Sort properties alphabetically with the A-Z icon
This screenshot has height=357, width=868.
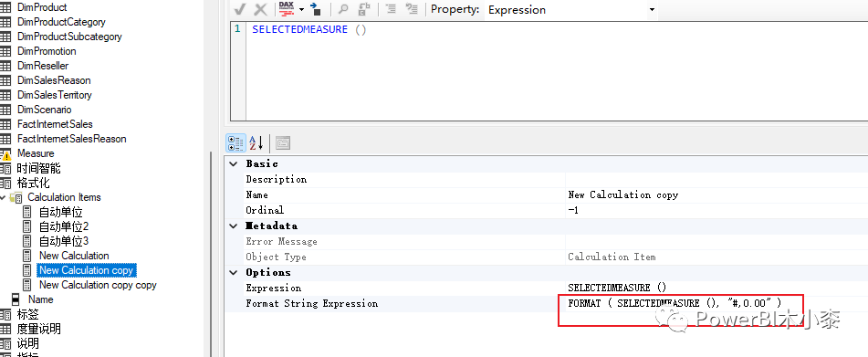(x=256, y=142)
